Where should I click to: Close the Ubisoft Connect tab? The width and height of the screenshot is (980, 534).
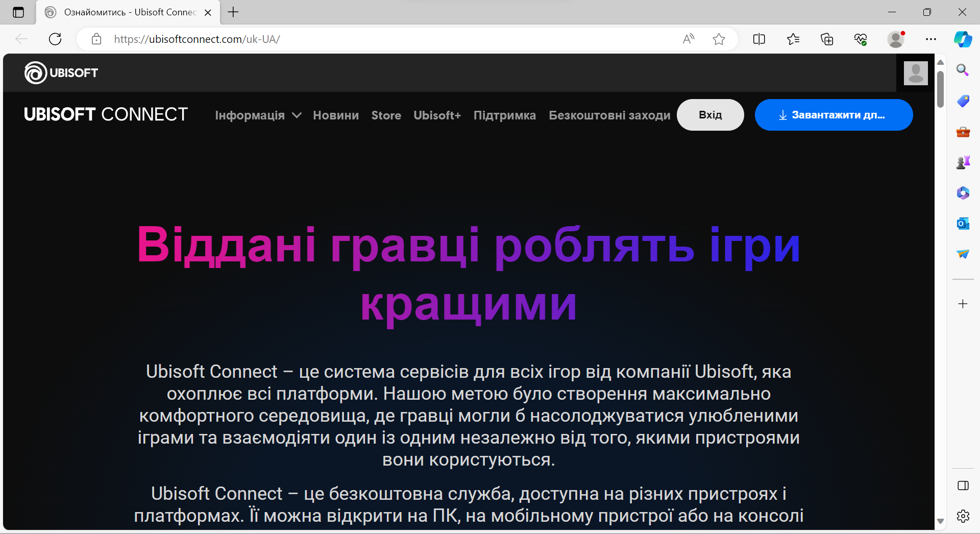tap(208, 12)
